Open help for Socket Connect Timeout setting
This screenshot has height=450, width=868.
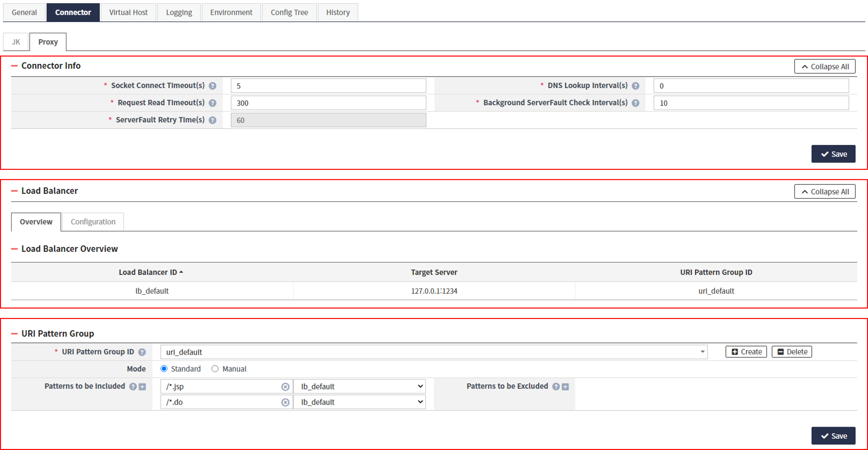coord(213,86)
